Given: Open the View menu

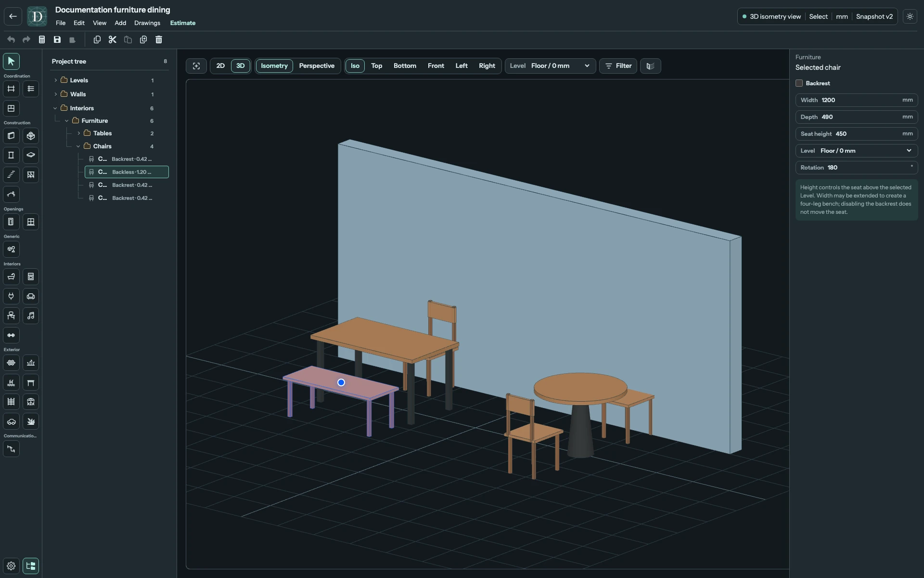Looking at the screenshot, I should pos(100,23).
